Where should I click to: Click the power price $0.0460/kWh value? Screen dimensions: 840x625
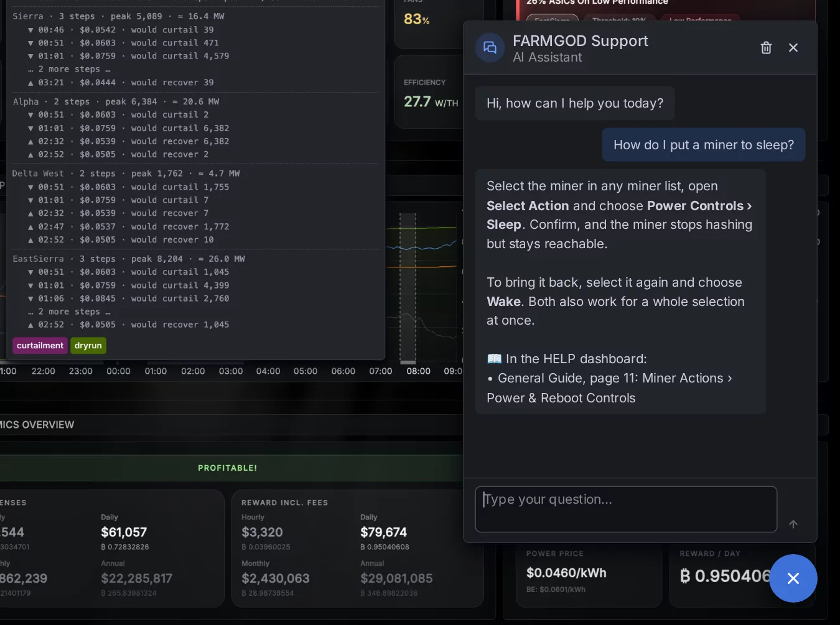tap(566, 573)
